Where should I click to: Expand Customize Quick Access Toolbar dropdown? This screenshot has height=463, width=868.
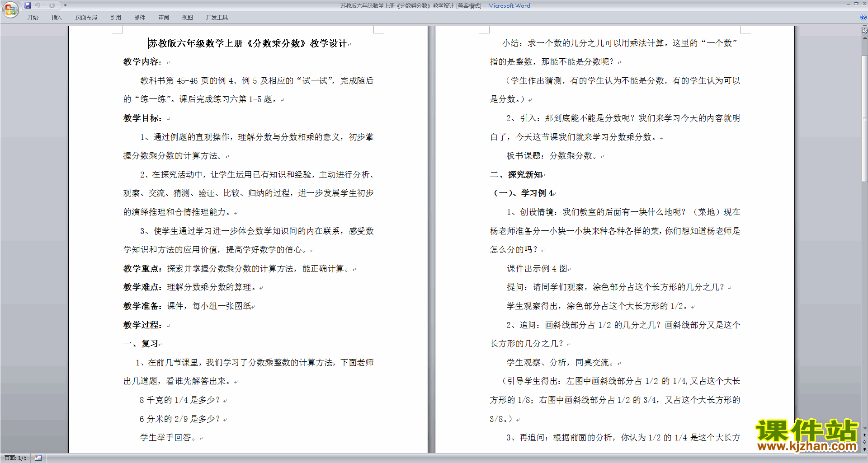(65, 5)
